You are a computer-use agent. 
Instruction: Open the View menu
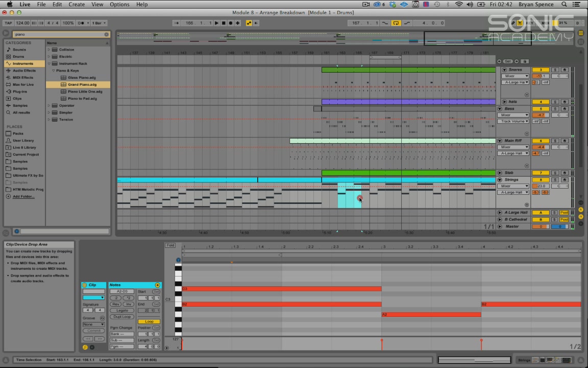97,4
